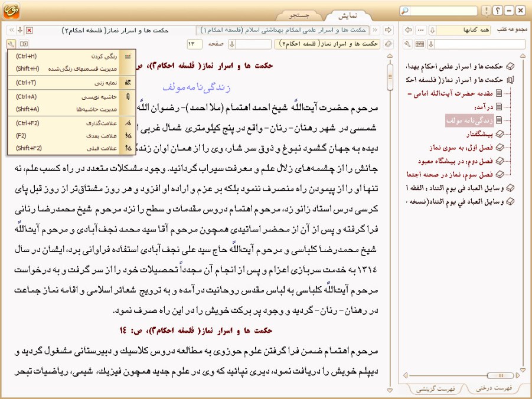Click the main text vertical scrollbar thumb
Screen dimensions: 532x399
(390, 77)
